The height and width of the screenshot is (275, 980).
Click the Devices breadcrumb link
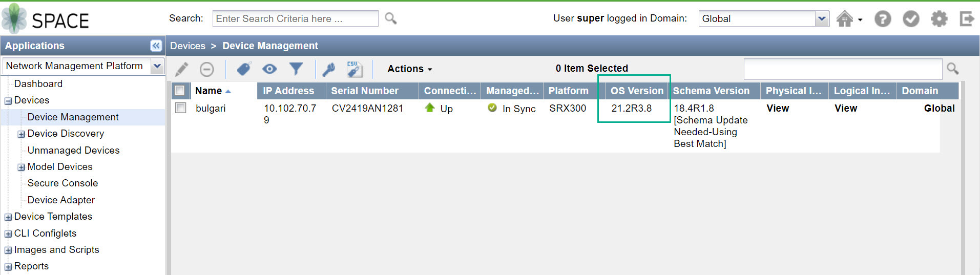pos(187,46)
